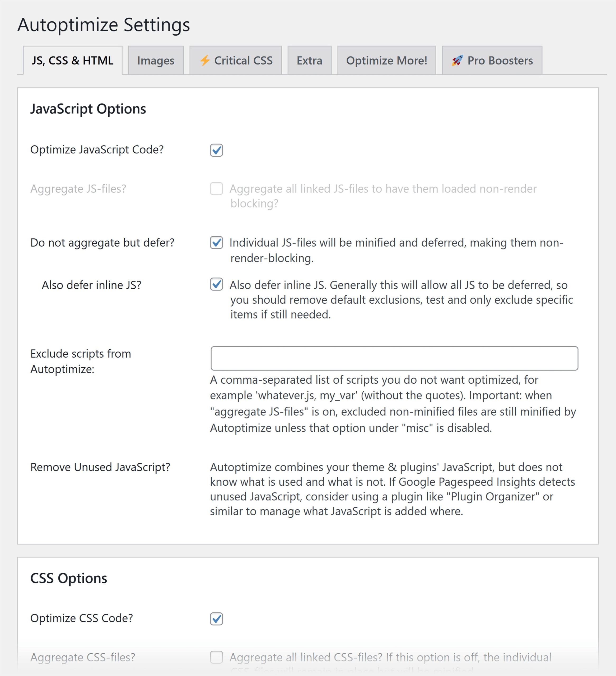The height and width of the screenshot is (676, 616).
Task: Go to the Critical CSS tab
Action: click(236, 60)
